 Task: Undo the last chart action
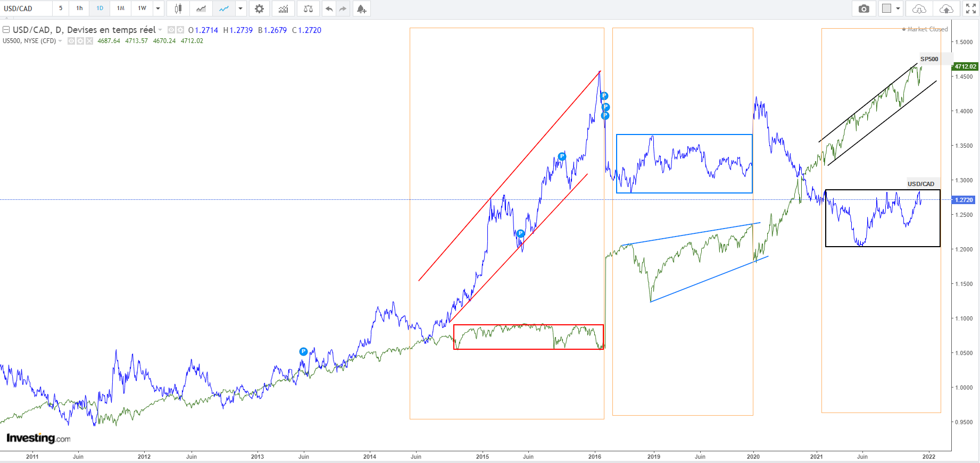[x=329, y=9]
